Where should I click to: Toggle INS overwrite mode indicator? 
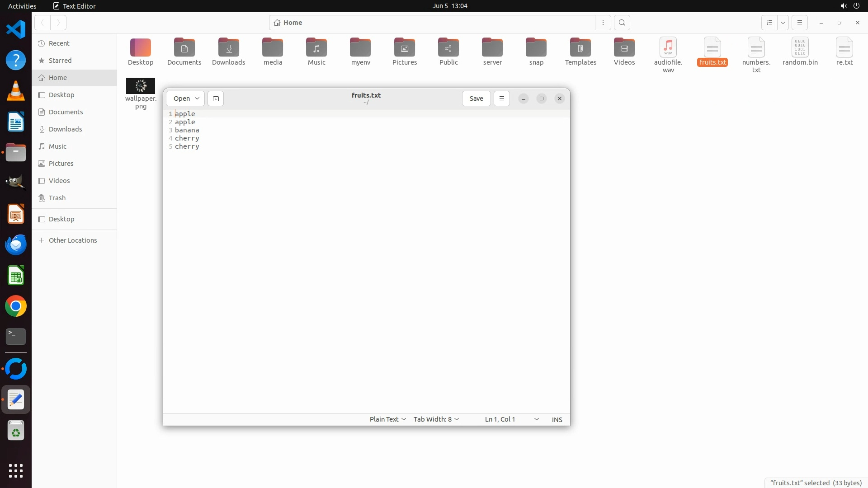557,419
